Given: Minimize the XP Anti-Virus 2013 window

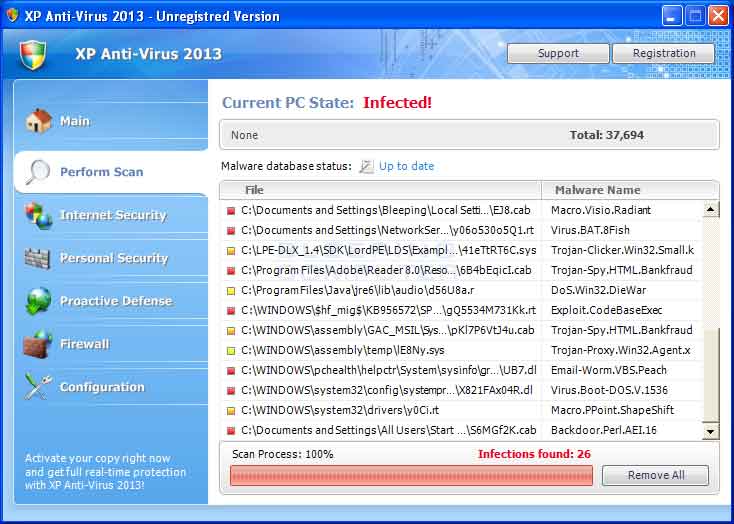Looking at the screenshot, I should pyautogui.click(x=672, y=16).
